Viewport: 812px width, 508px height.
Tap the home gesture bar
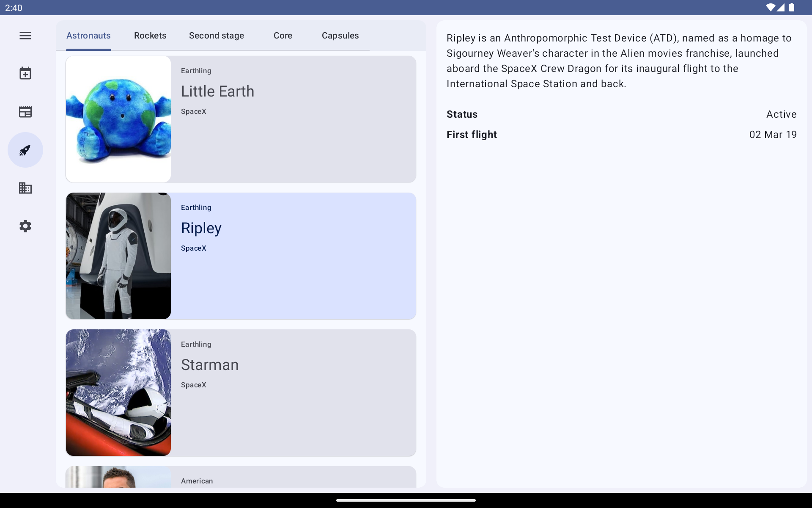pos(406,500)
